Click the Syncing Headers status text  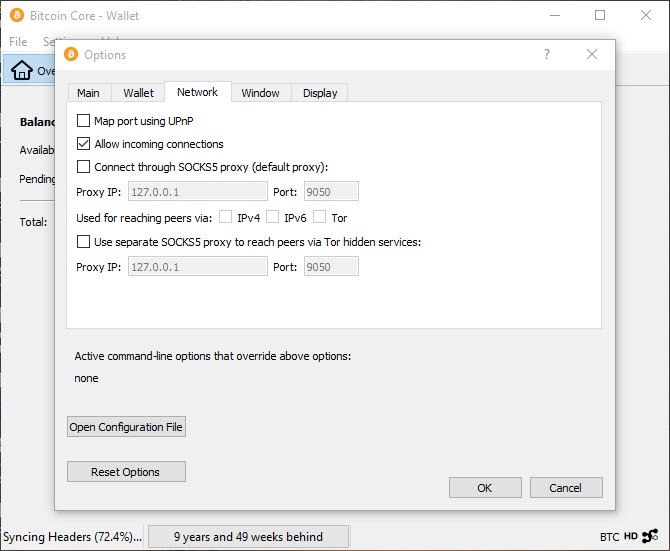(x=72, y=536)
